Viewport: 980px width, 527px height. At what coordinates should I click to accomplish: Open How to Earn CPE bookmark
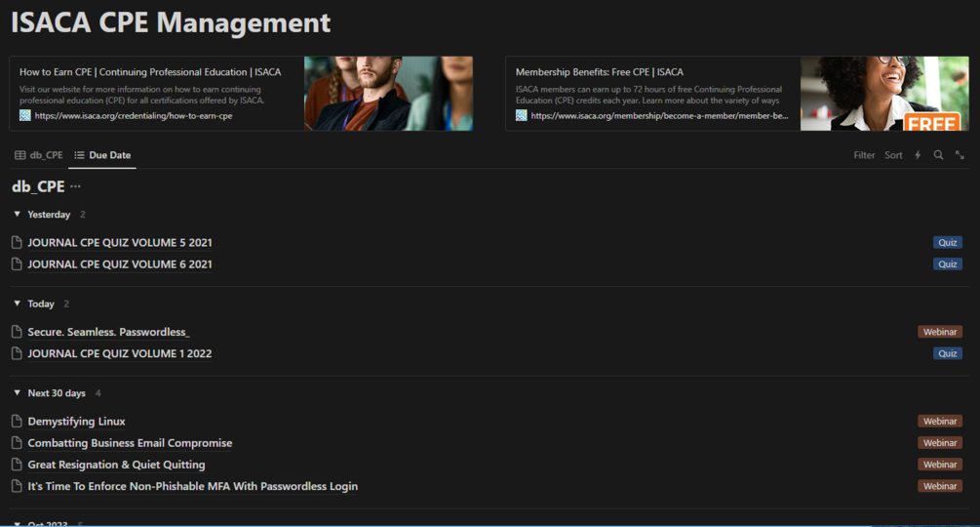pyautogui.click(x=241, y=94)
